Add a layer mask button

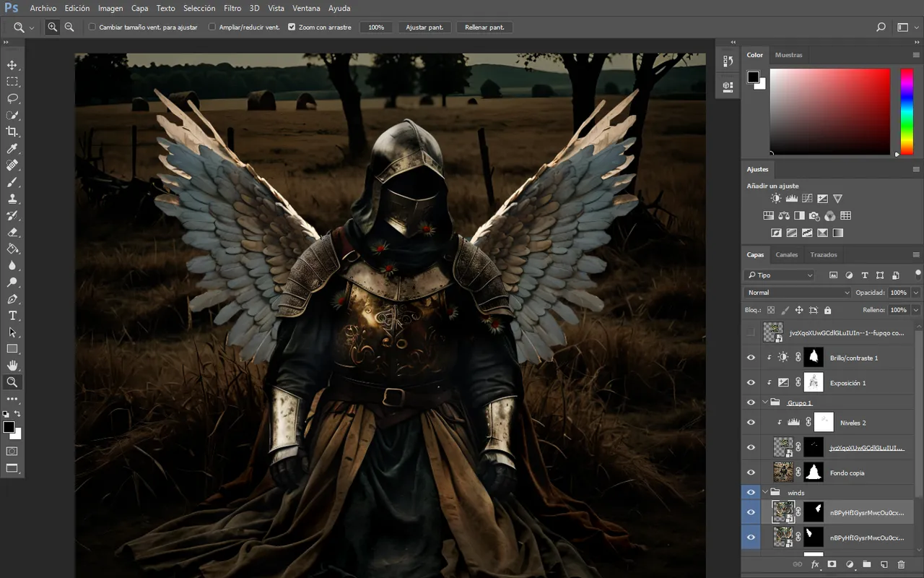(832, 564)
